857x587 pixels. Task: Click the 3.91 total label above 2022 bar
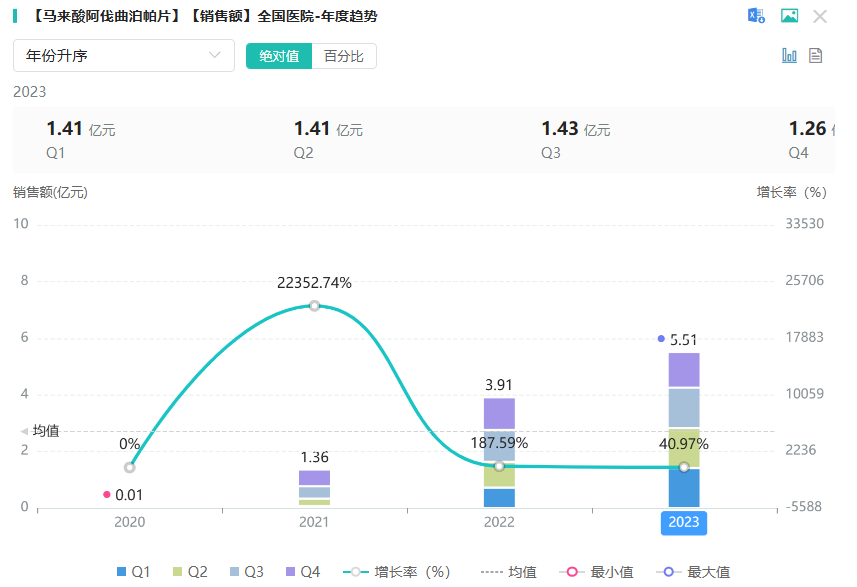click(499, 385)
